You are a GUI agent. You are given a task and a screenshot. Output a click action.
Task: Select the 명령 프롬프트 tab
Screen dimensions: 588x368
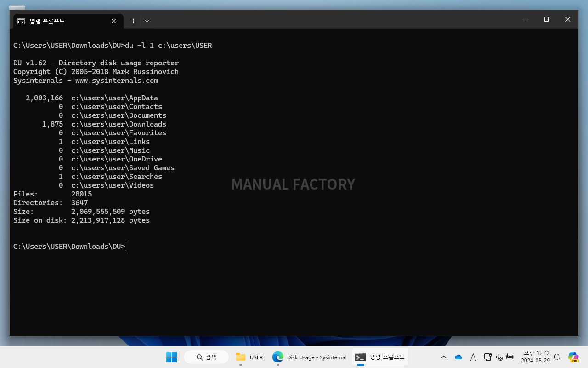click(68, 21)
